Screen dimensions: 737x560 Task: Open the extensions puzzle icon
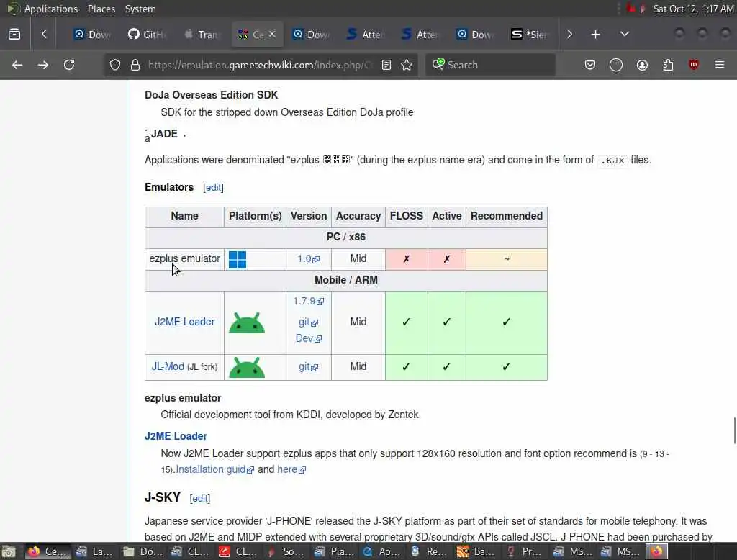tap(668, 65)
